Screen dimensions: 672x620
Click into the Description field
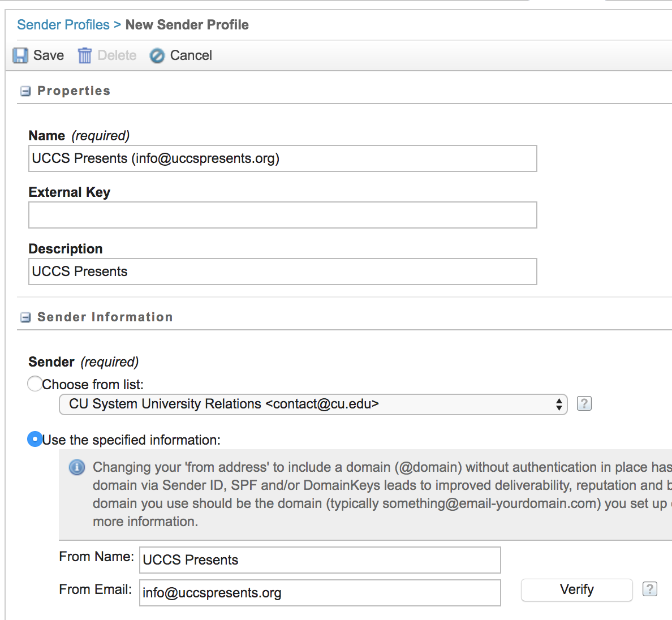[282, 272]
